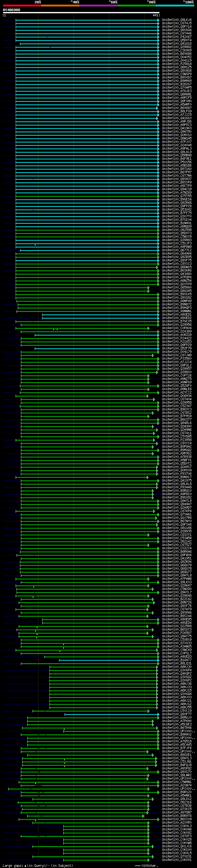Click the cyan alignment bar for UniRef100_Q9XF77
Screen dimensions: 197x868
(x=112, y=714)
